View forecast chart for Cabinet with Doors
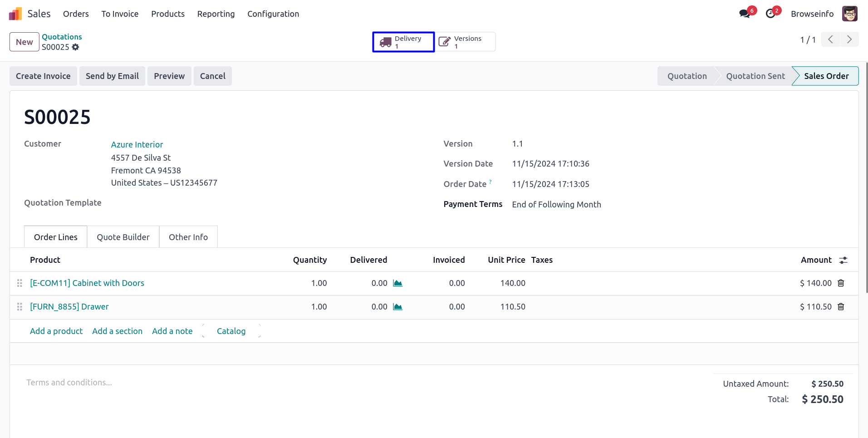This screenshot has height=438, width=868. 397,283
